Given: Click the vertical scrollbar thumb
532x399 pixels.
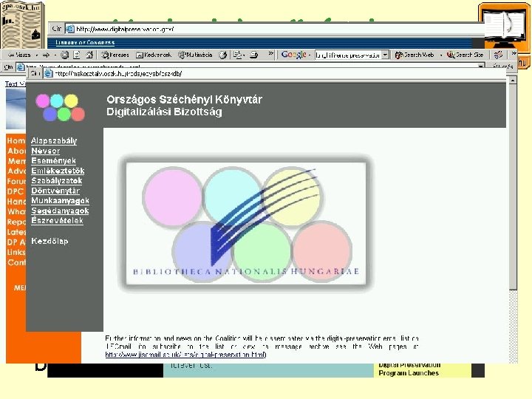Looking at the screenshot, I should click(513, 188).
